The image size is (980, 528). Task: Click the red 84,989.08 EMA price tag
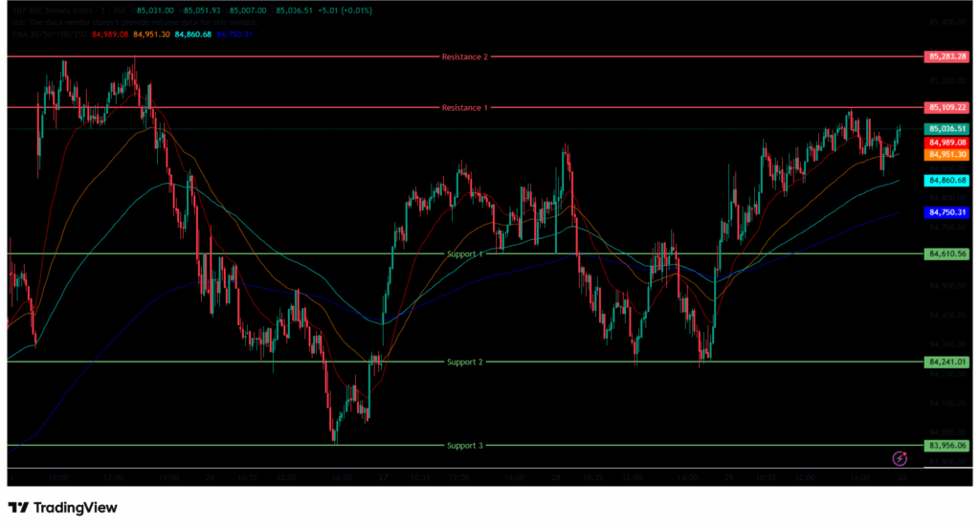[x=947, y=143]
